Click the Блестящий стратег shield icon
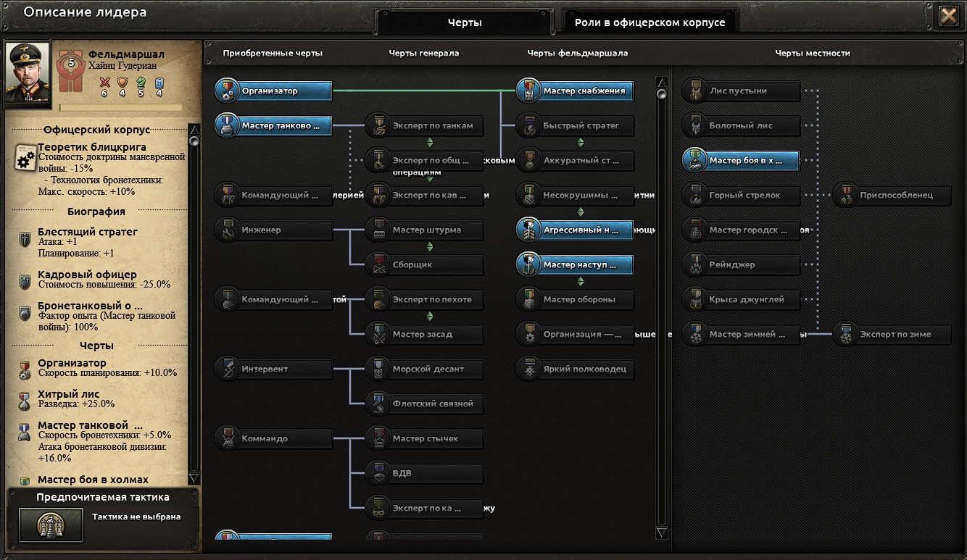The width and height of the screenshot is (967, 560). point(25,239)
